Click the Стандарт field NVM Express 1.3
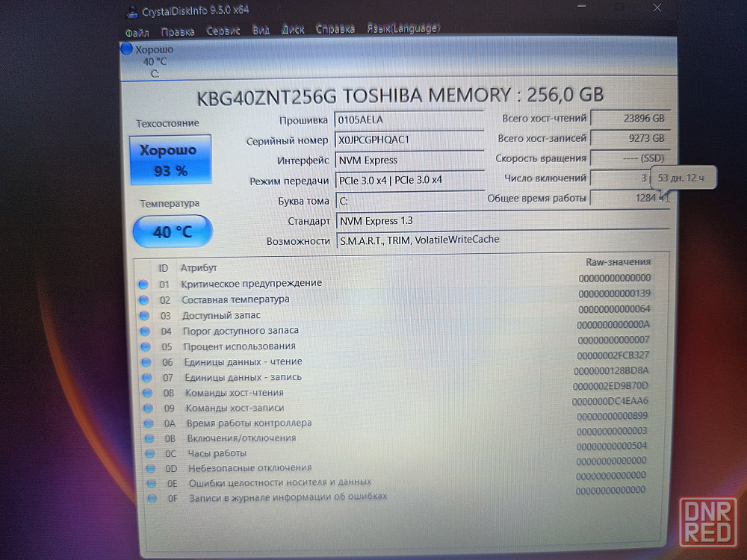This screenshot has height=560, width=747. pyautogui.click(x=503, y=220)
